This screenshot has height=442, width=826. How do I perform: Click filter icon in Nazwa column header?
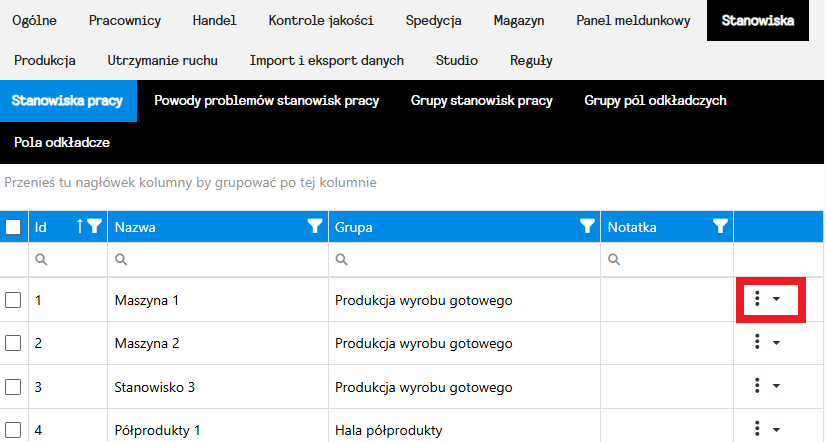tap(315, 227)
